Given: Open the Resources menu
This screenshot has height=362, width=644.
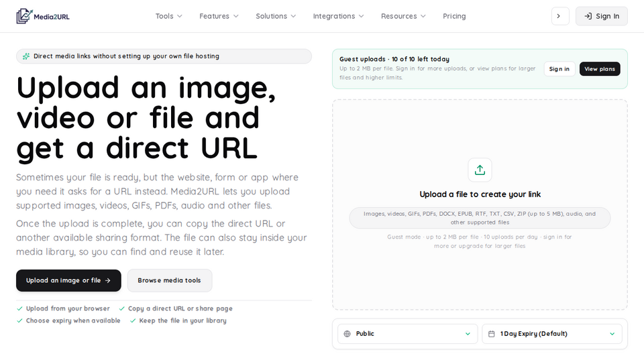Looking at the screenshot, I should (x=403, y=16).
